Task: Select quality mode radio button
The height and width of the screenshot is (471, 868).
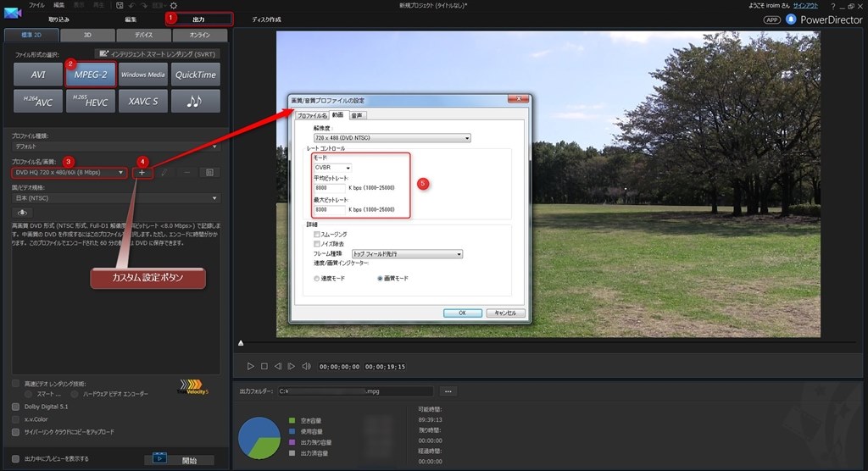Action: tap(380, 279)
